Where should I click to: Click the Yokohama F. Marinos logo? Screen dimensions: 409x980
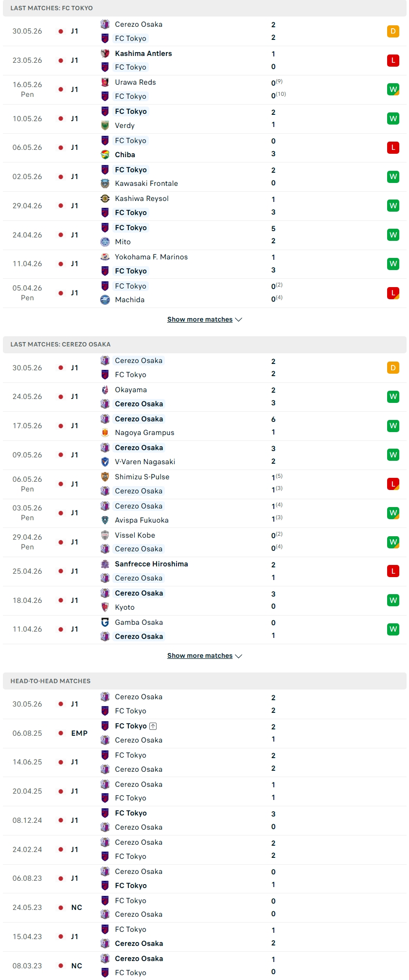(x=105, y=257)
